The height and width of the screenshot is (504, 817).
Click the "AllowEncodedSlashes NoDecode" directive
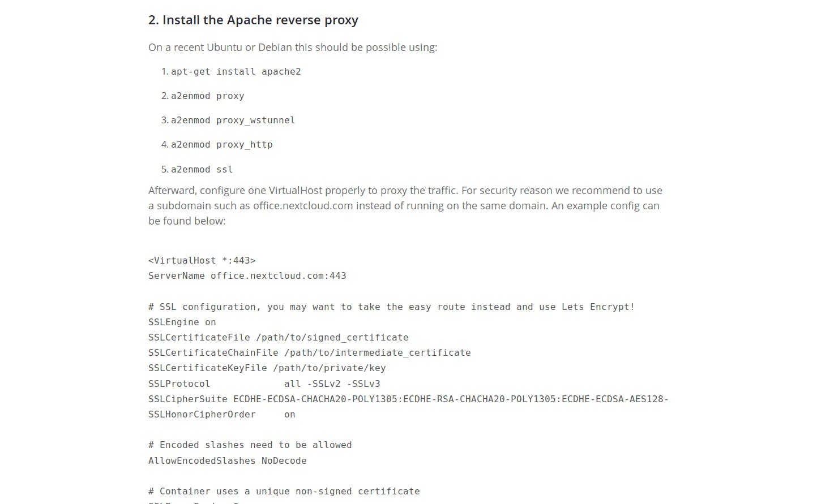click(227, 461)
